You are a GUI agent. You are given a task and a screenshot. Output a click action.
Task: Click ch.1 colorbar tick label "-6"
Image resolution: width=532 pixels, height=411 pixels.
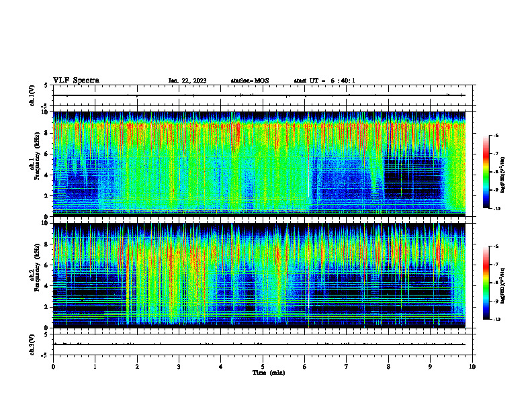click(496, 135)
